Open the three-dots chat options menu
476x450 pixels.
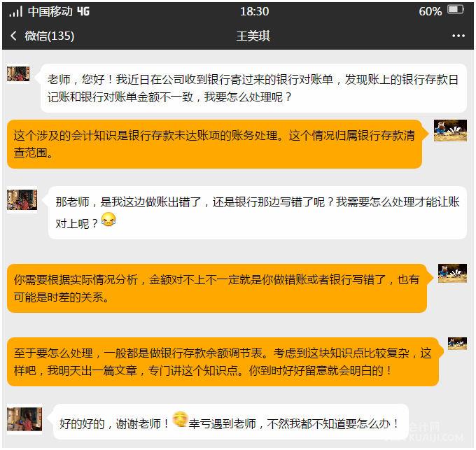coord(458,36)
